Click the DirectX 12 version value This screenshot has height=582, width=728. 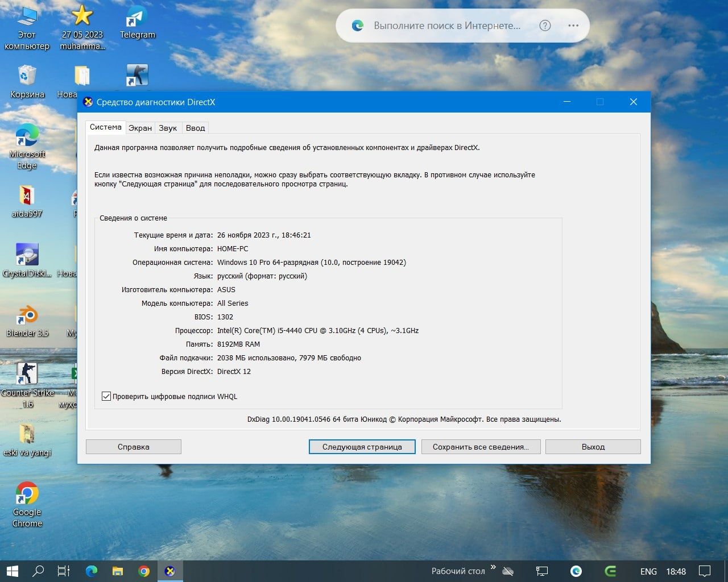pos(234,371)
